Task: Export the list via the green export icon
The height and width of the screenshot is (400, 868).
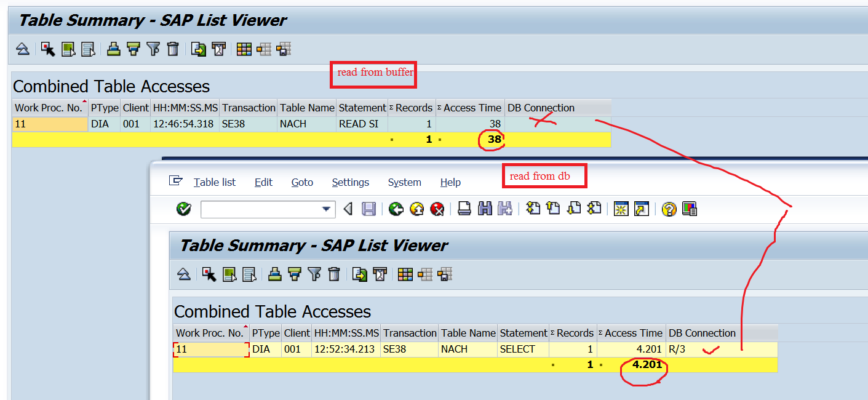Action: 360,274
